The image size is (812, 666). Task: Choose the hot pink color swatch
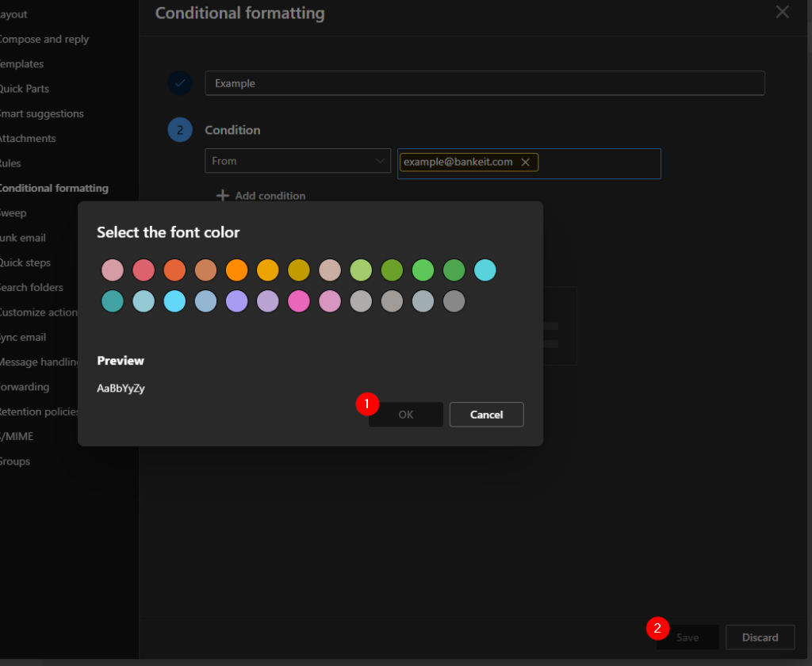coord(299,301)
